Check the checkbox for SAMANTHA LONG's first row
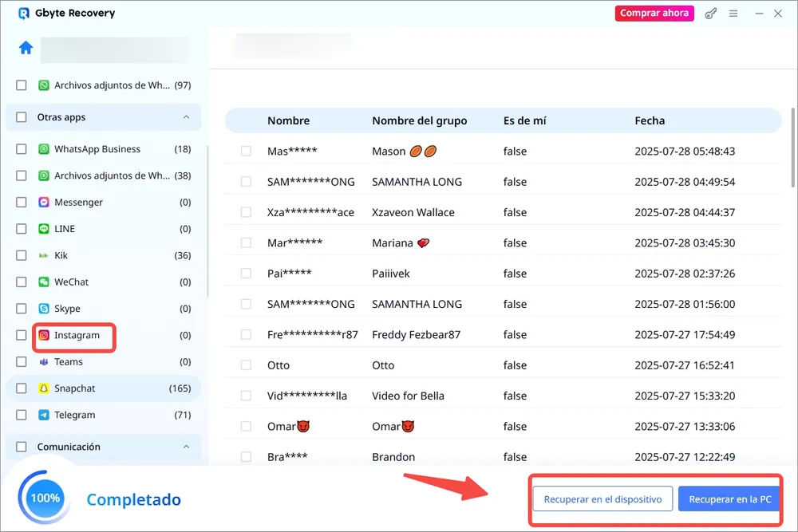Viewport: 798px width, 532px height. (x=244, y=181)
